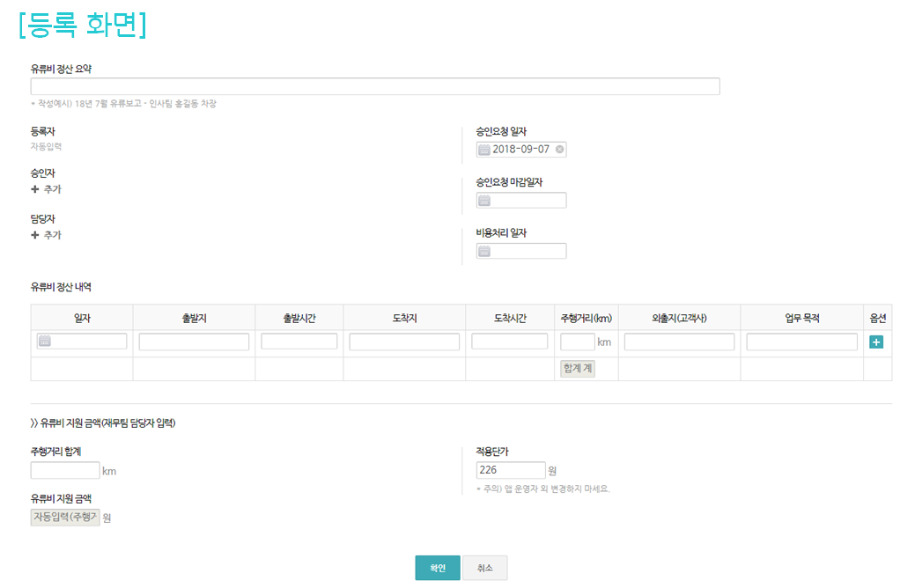Screen dimensions: 900x588
Task: Click the 업무 목적 input field
Action: [x=801, y=342]
